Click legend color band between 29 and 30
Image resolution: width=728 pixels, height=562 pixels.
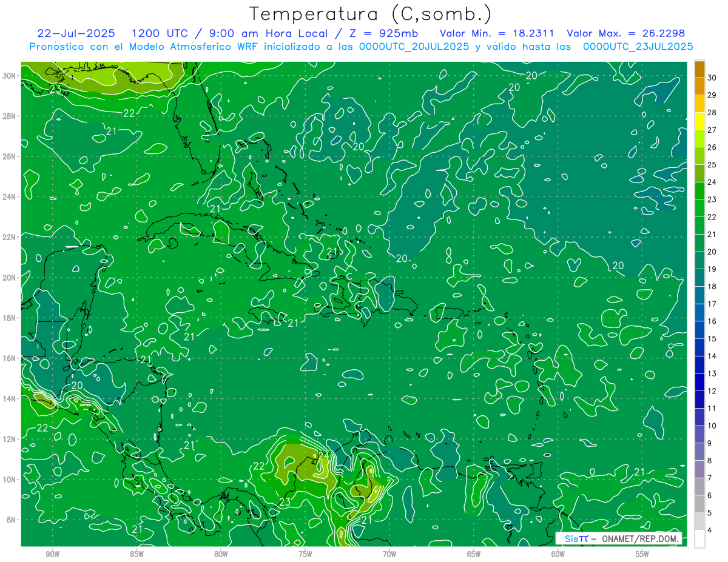point(699,87)
